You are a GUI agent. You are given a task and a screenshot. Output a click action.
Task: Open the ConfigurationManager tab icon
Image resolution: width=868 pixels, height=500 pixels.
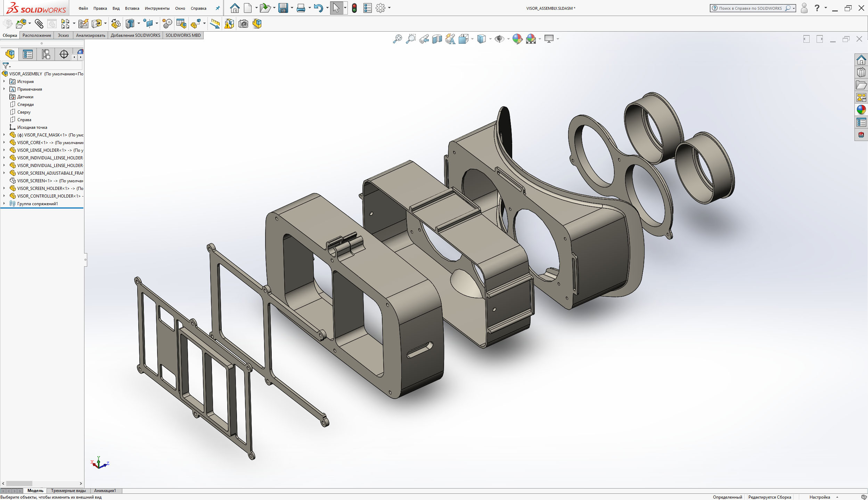pos(46,54)
